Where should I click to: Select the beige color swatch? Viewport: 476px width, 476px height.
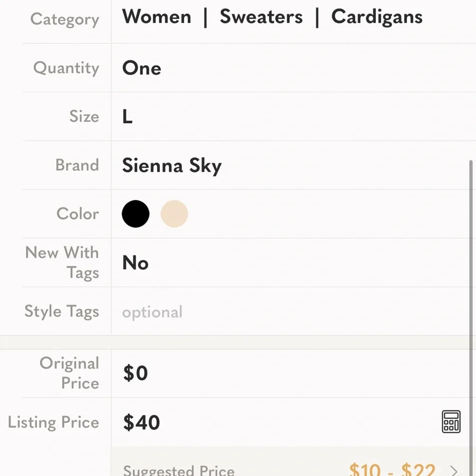pos(174,214)
